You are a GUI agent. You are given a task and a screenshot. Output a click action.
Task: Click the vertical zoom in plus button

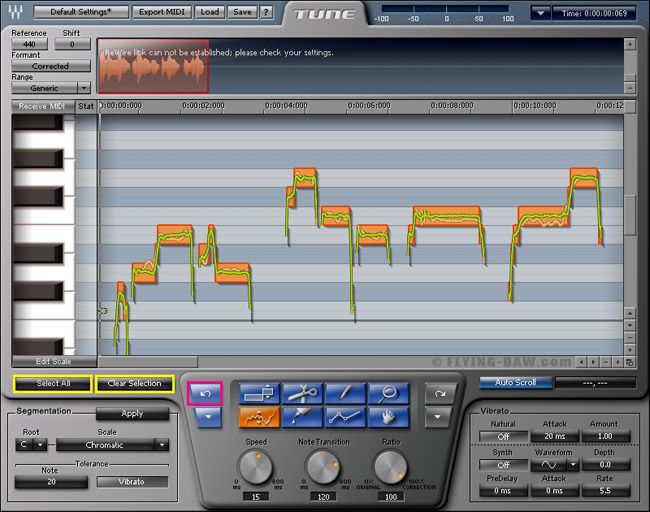click(x=630, y=350)
